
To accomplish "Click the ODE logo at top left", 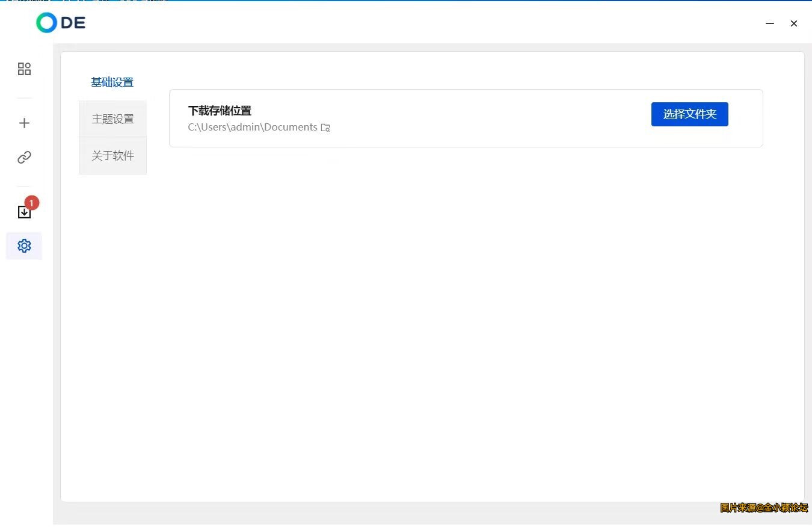I will click(x=61, y=23).
